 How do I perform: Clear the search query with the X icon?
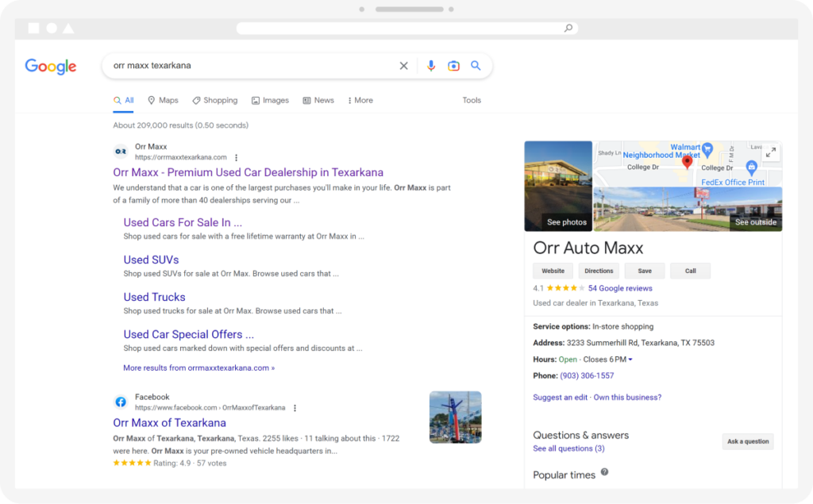403,66
